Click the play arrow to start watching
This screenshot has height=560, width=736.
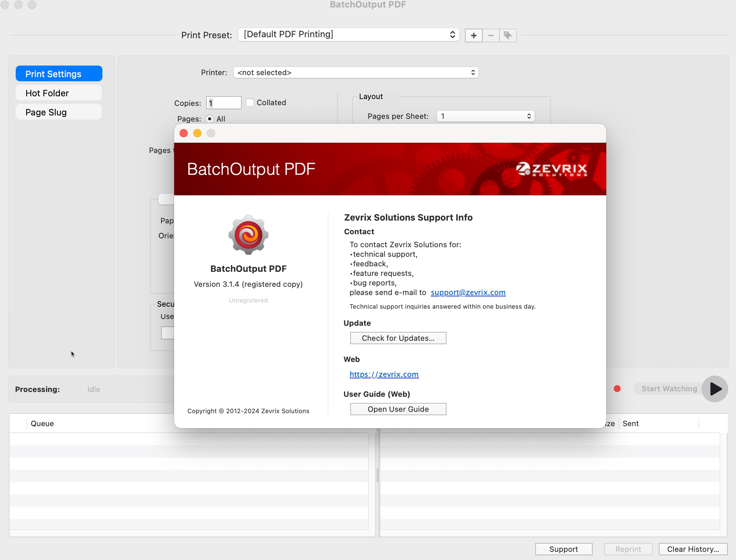pyautogui.click(x=715, y=389)
